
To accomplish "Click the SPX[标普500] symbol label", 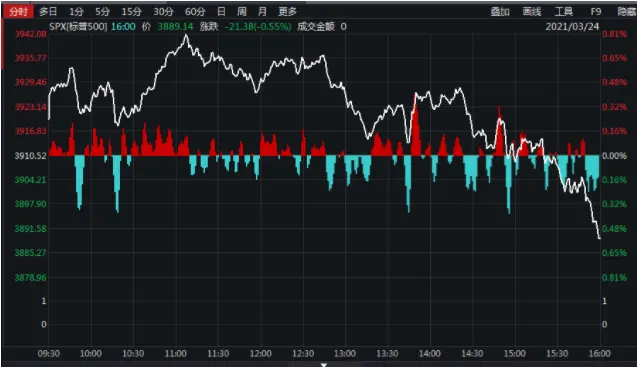I will click(78, 27).
